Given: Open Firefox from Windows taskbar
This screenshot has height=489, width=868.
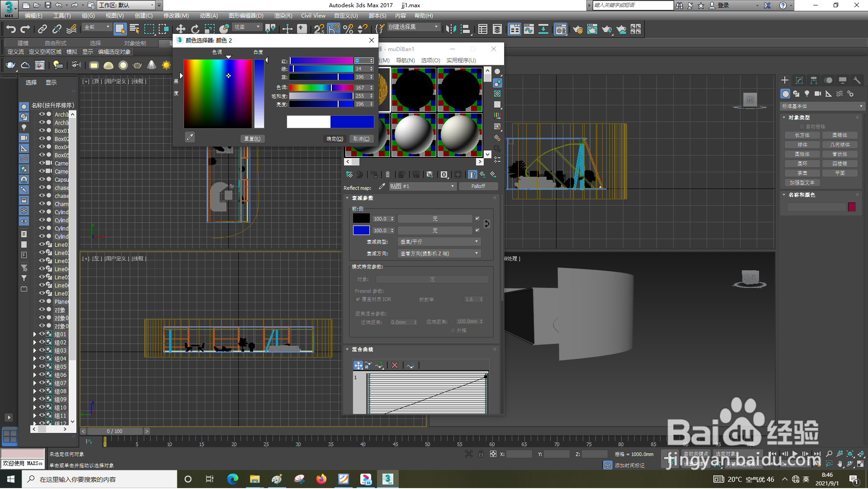Looking at the screenshot, I should 321,479.
